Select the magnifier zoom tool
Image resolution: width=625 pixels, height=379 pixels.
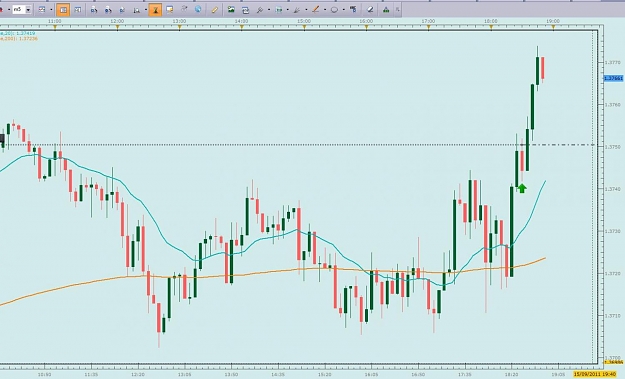click(x=260, y=10)
